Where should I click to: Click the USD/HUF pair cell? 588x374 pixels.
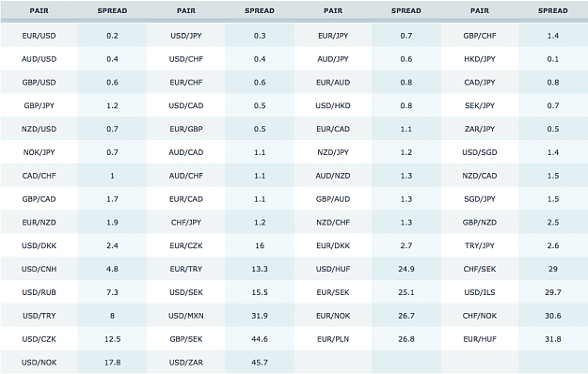pyautogui.click(x=333, y=269)
